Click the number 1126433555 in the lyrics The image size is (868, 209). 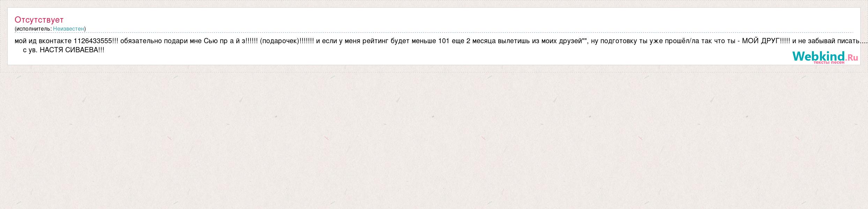click(93, 41)
